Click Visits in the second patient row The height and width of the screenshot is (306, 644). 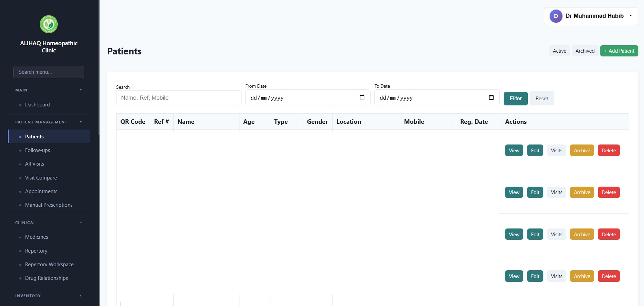(556, 192)
